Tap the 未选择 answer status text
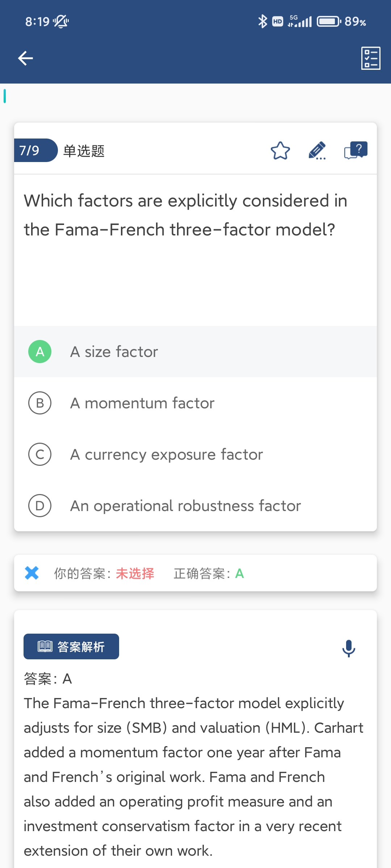 pyautogui.click(x=135, y=573)
